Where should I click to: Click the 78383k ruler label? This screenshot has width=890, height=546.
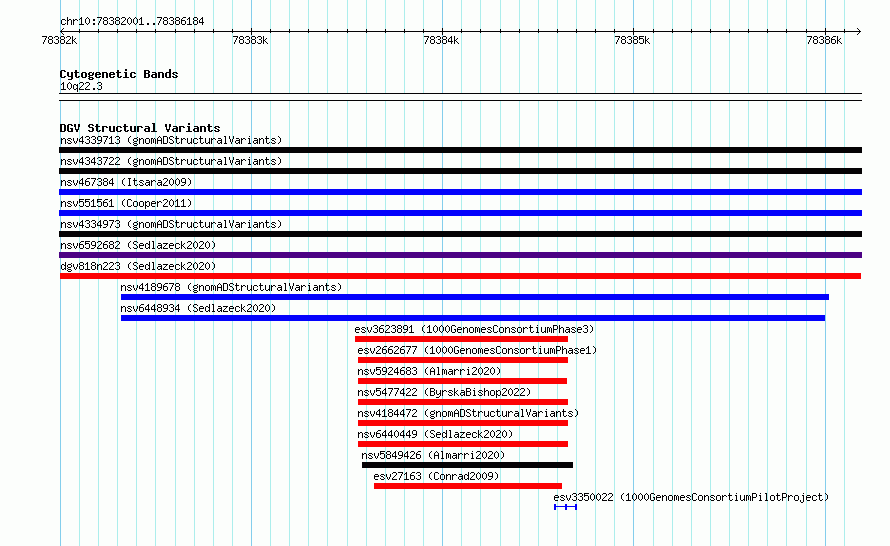(250, 40)
